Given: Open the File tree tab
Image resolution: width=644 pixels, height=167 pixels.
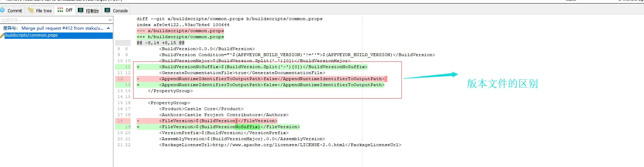Looking at the screenshot, I should [40, 11].
